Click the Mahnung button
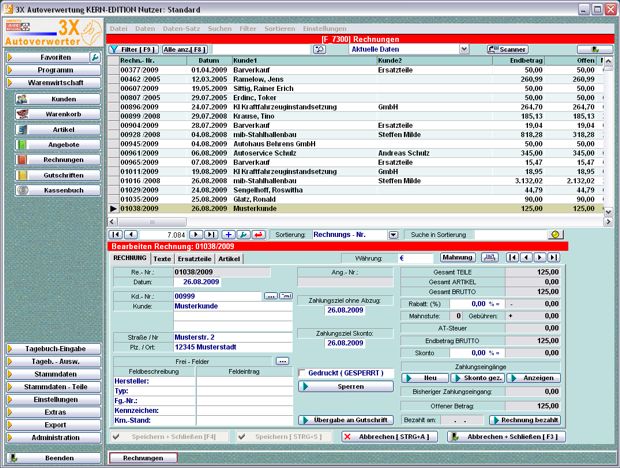 tap(458, 257)
